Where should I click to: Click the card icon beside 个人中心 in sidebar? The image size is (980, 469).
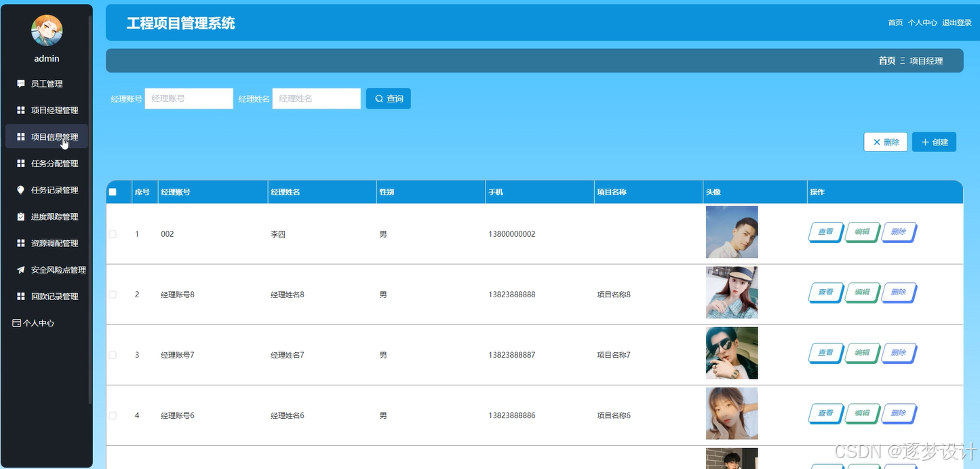pos(17,323)
